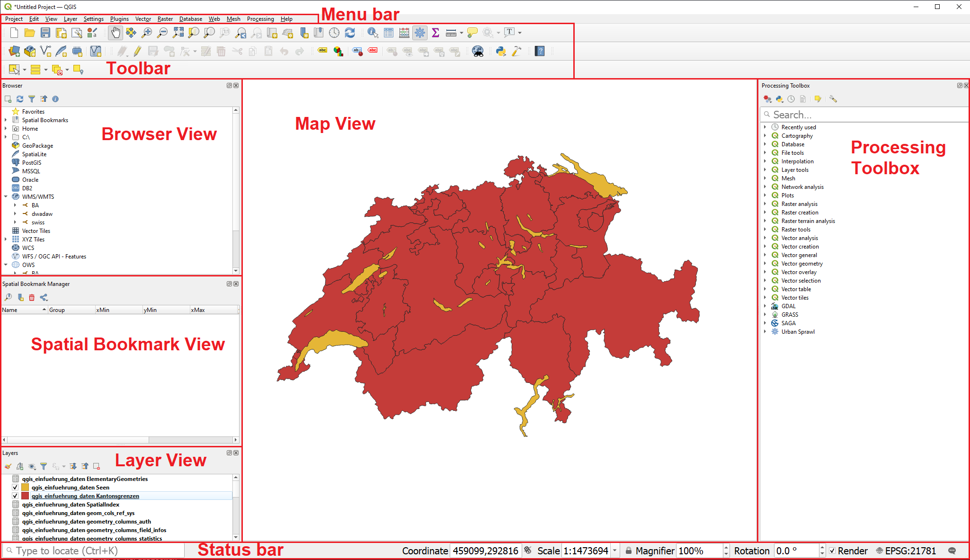Expand Vector analysis in Processing Toolbox
Viewport: 970px width, 560px height.
pos(766,238)
